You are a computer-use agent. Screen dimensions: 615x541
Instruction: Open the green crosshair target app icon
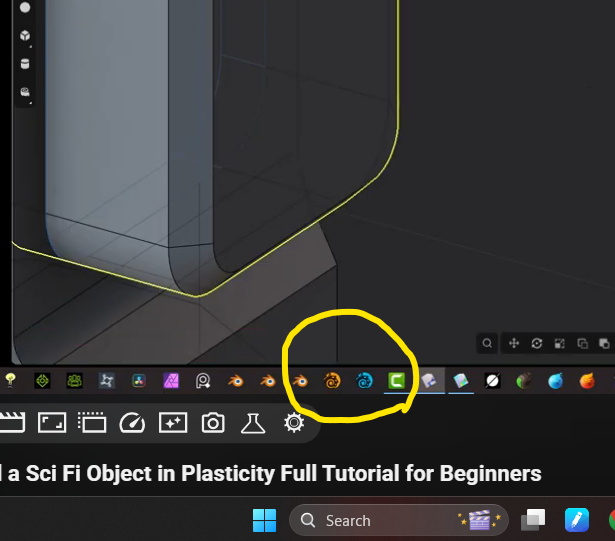tap(42, 381)
